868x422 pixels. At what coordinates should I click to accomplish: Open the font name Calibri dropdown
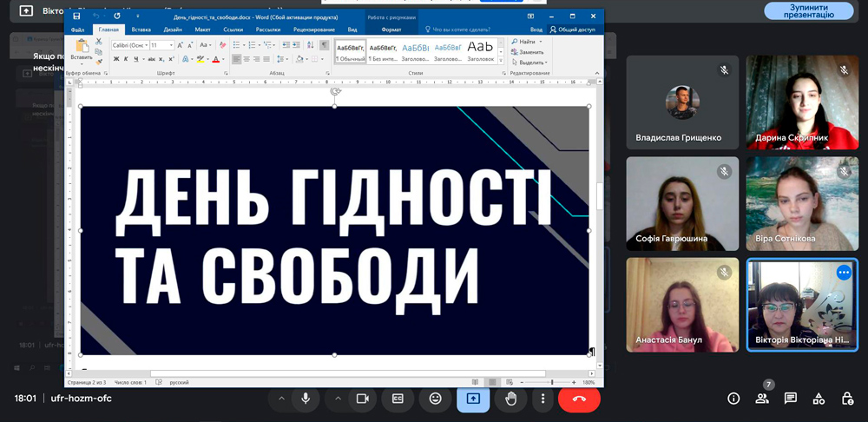coord(146,45)
